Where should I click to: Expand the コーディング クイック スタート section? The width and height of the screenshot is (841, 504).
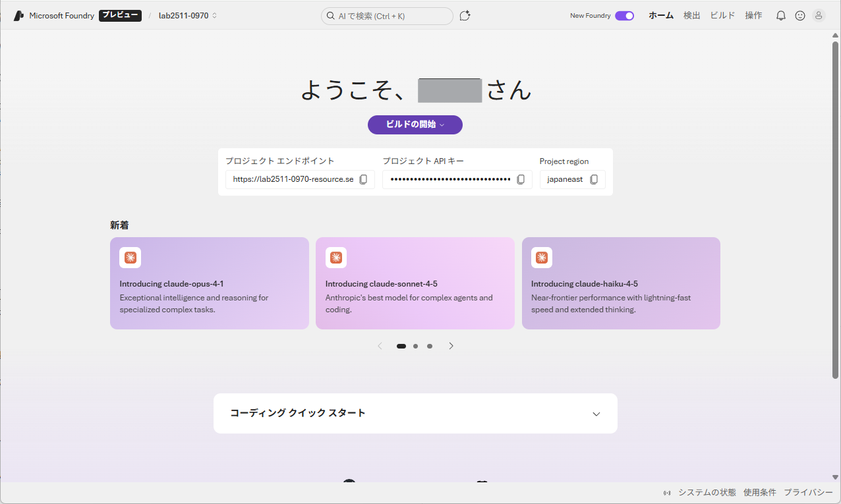click(x=596, y=414)
